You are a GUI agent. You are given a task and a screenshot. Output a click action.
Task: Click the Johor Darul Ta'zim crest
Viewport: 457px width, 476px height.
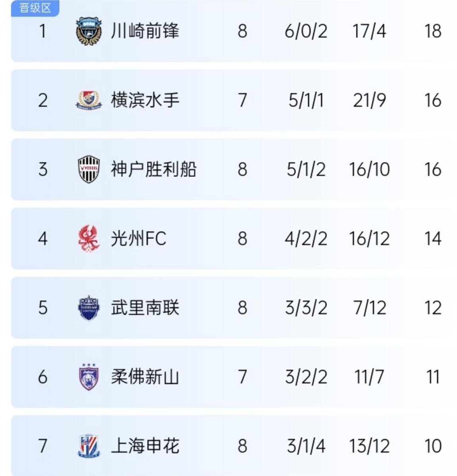[88, 377]
